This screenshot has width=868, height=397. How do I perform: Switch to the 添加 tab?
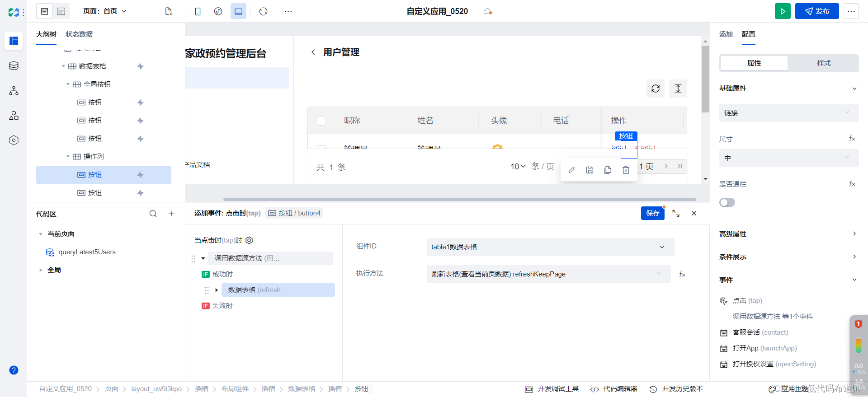click(x=726, y=34)
